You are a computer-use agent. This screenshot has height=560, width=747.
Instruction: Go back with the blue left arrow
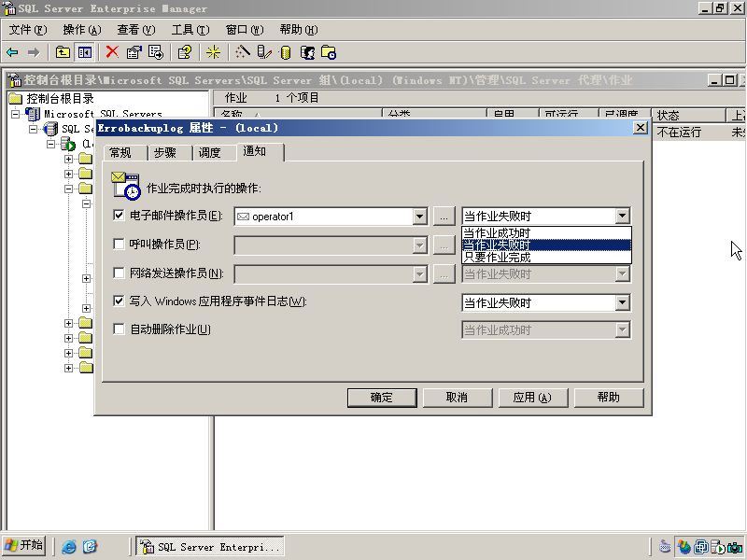(x=12, y=52)
